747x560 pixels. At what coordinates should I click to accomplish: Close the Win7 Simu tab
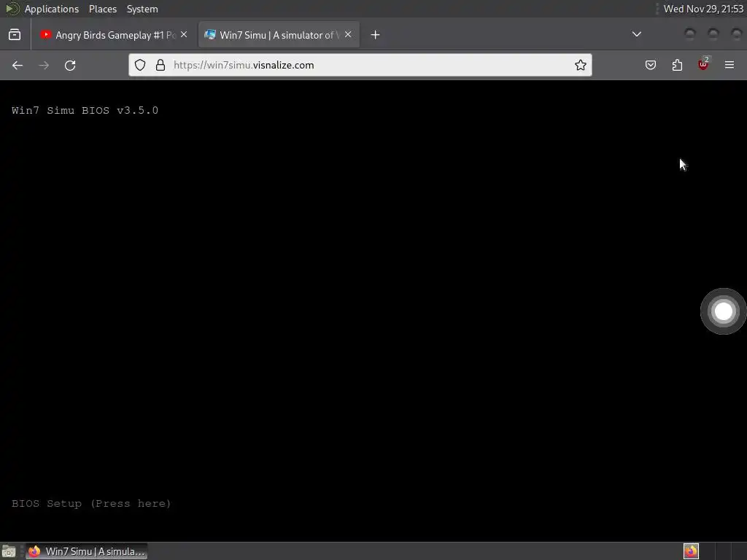(x=348, y=34)
